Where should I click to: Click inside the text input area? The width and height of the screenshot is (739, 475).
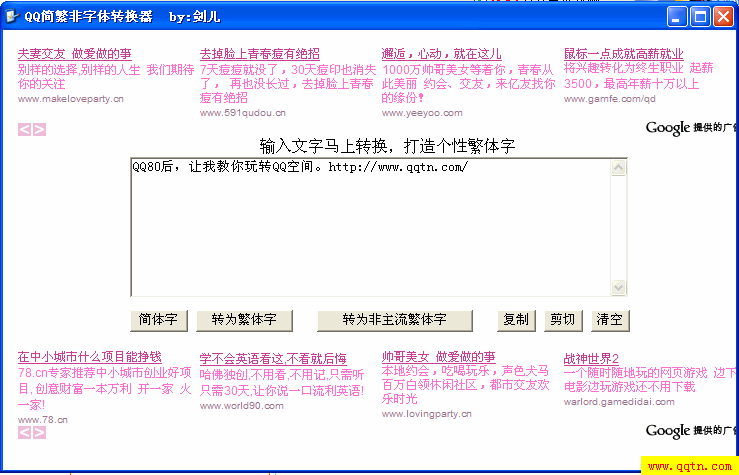(370, 230)
